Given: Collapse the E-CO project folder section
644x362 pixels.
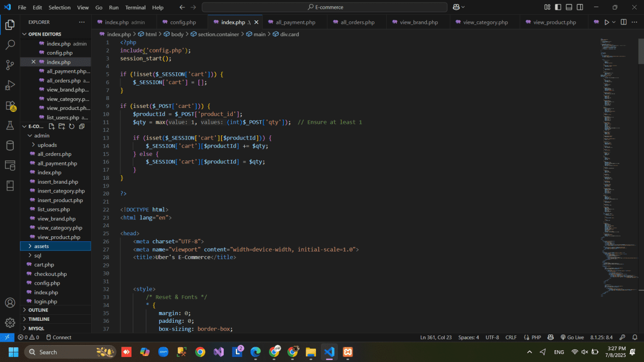Looking at the screenshot, I should [34, 126].
